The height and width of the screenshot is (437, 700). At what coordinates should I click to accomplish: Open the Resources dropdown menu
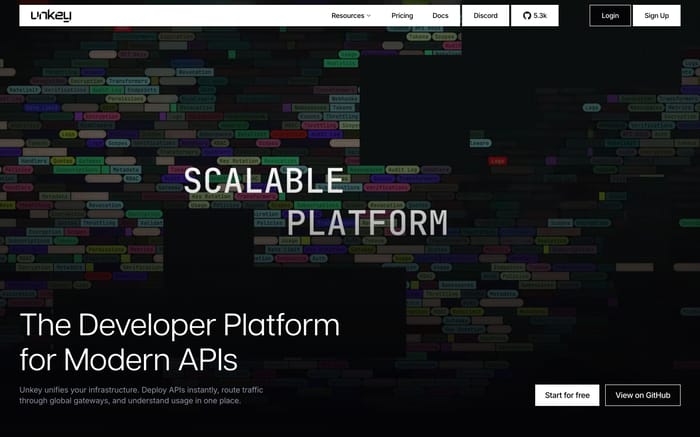[351, 16]
